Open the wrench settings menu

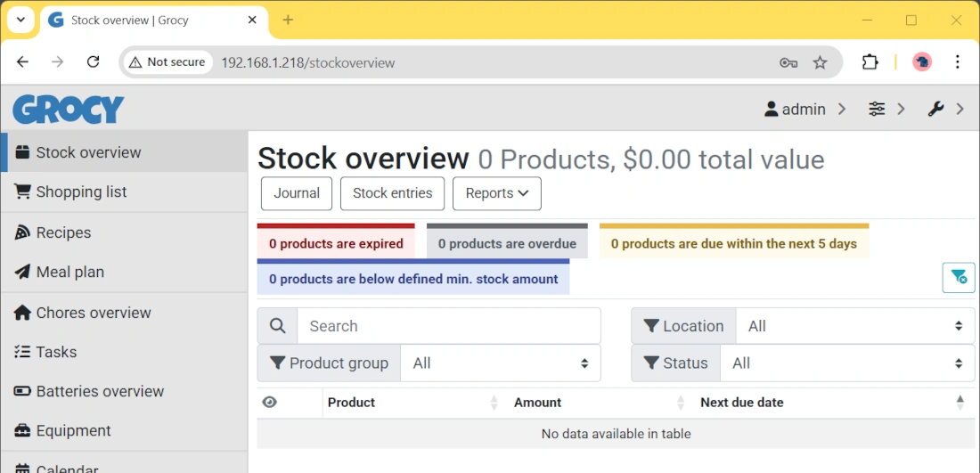[945, 110]
